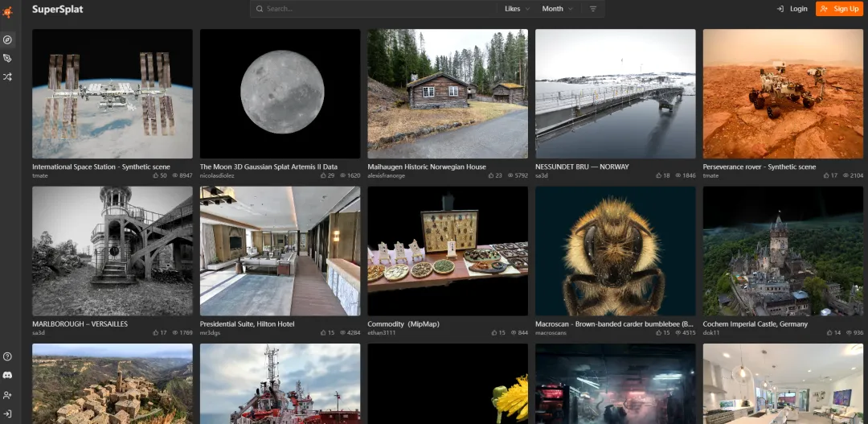Screen dimensions: 868x424
Task: Open author ethan3111 profile
Action: click(x=382, y=333)
